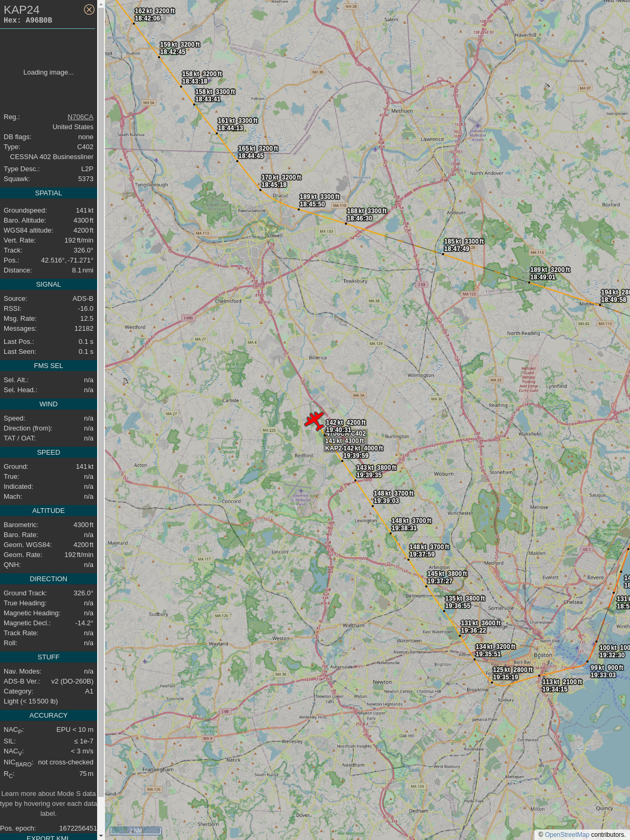Click the Lawrence Municipal Airport icon

click(477, 127)
